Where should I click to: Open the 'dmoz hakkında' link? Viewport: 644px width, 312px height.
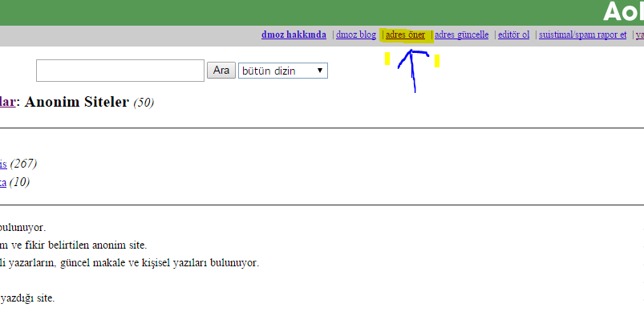click(294, 35)
